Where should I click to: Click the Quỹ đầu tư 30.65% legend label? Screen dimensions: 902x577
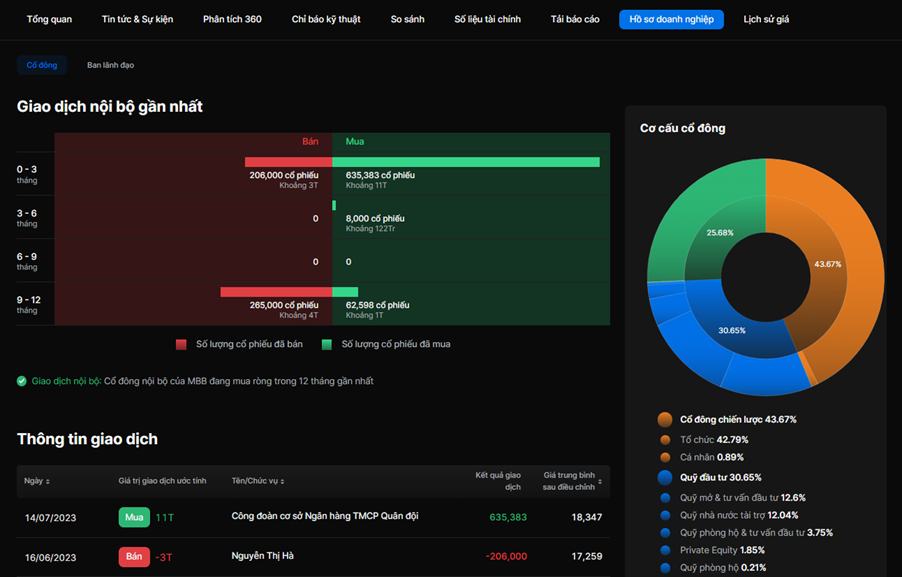tap(721, 477)
